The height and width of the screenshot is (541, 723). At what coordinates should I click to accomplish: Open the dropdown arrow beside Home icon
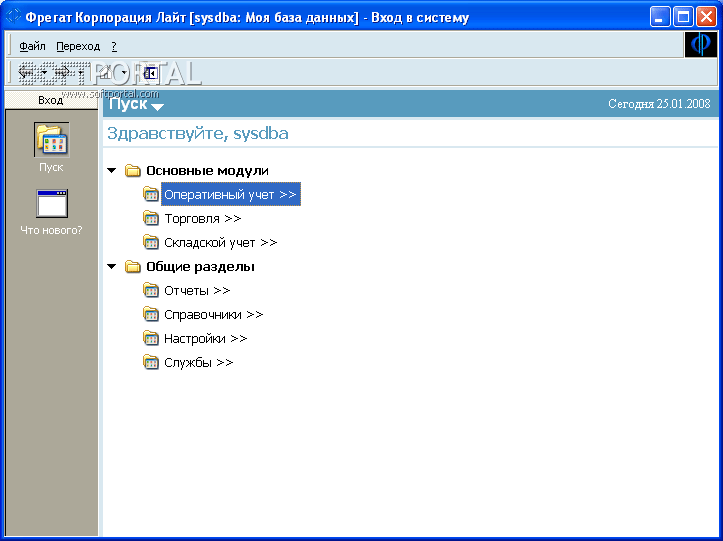(x=124, y=72)
